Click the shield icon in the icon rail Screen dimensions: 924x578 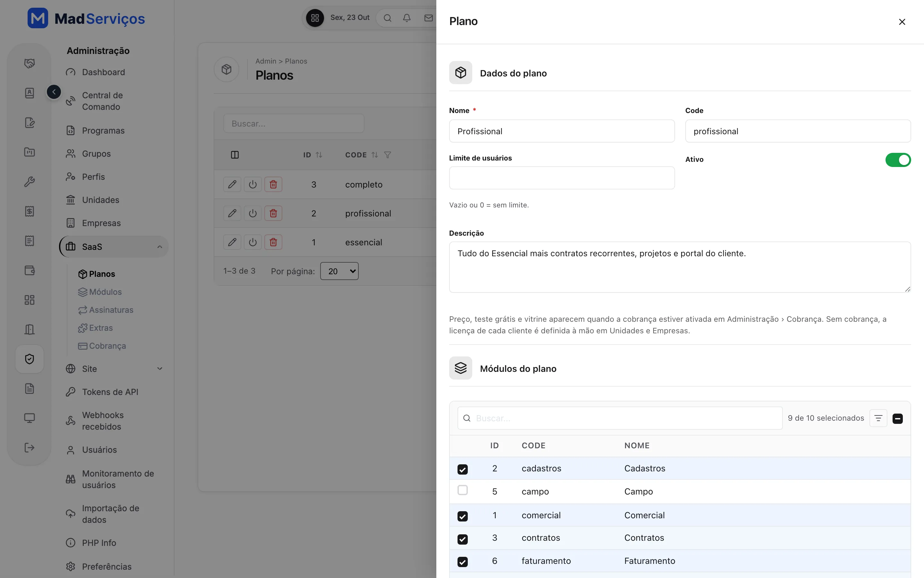[30, 359]
